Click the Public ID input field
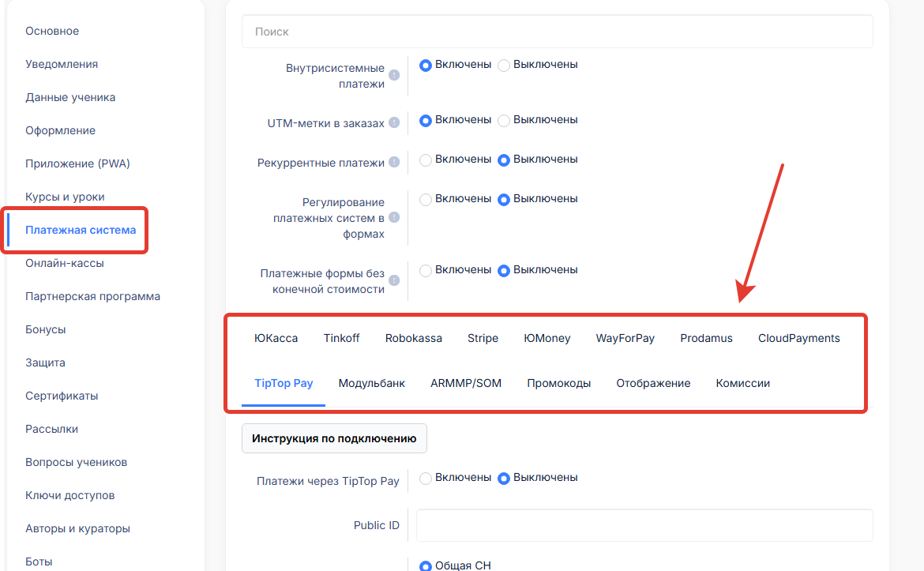The image size is (924, 571). 644,525
